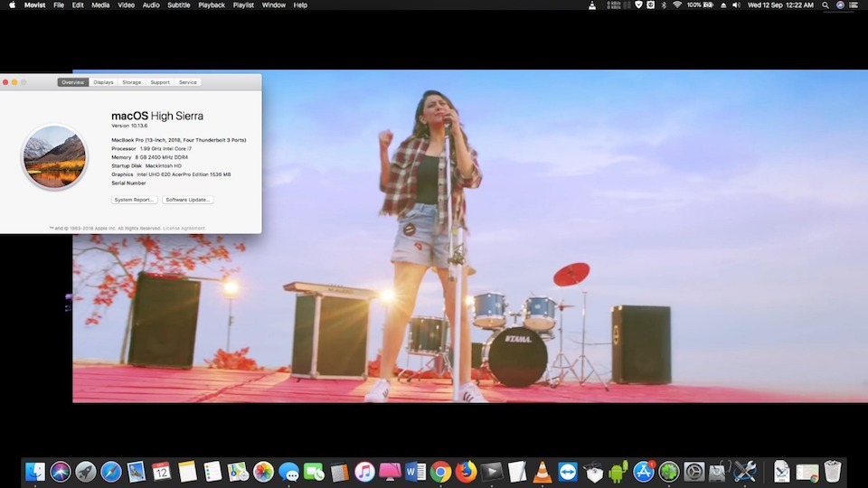Open VLC cone icon in dock
Screen dimensions: 868x488
542,472
